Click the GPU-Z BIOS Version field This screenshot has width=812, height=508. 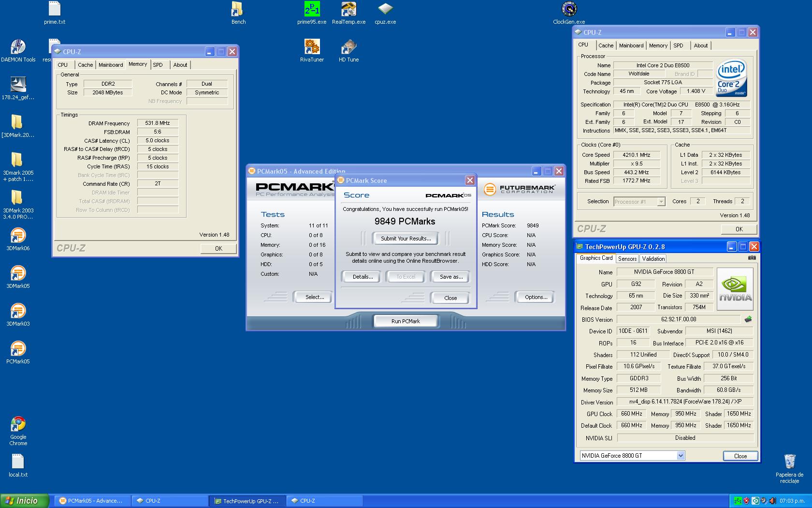pos(679,319)
